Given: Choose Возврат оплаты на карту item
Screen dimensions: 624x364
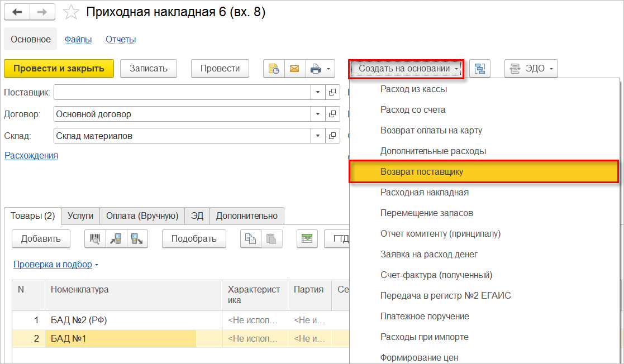Looking at the screenshot, I should pos(484,131).
